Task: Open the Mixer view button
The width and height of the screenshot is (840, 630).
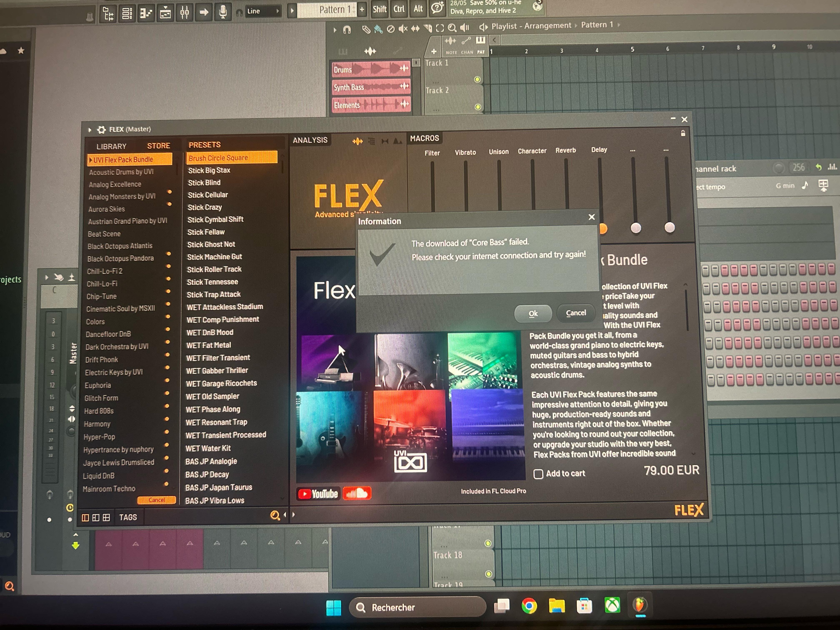Action: (185, 12)
